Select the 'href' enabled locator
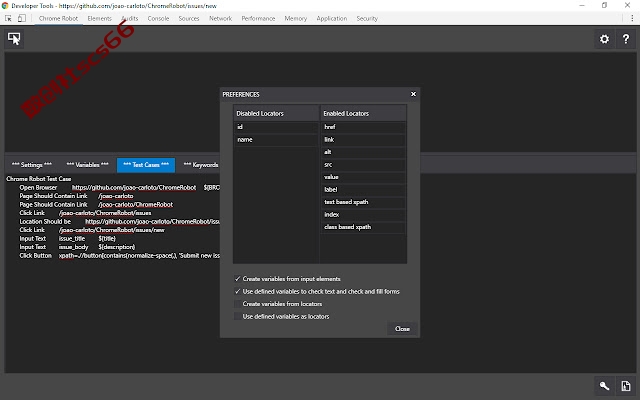640x400 pixels. coord(363,127)
